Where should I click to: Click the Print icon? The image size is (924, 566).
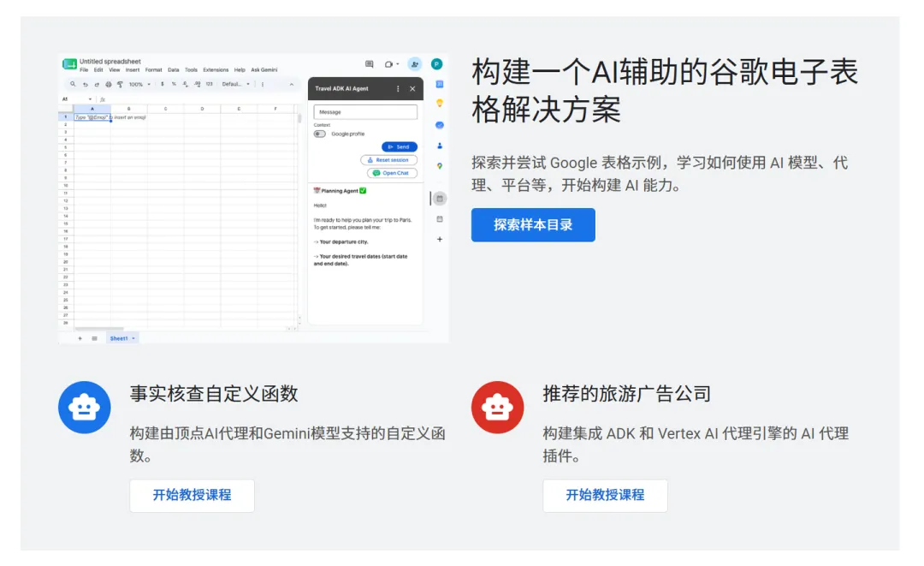[x=109, y=84]
